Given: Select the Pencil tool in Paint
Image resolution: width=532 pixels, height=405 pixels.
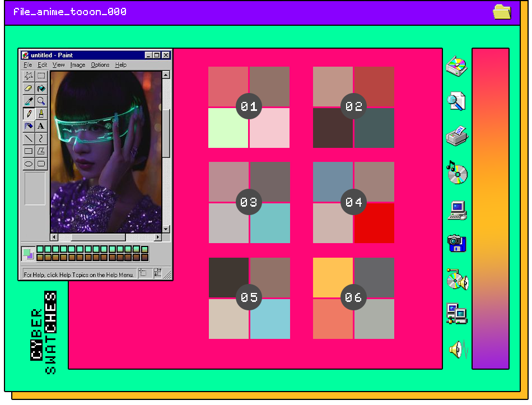Looking at the screenshot, I should click(x=29, y=113).
